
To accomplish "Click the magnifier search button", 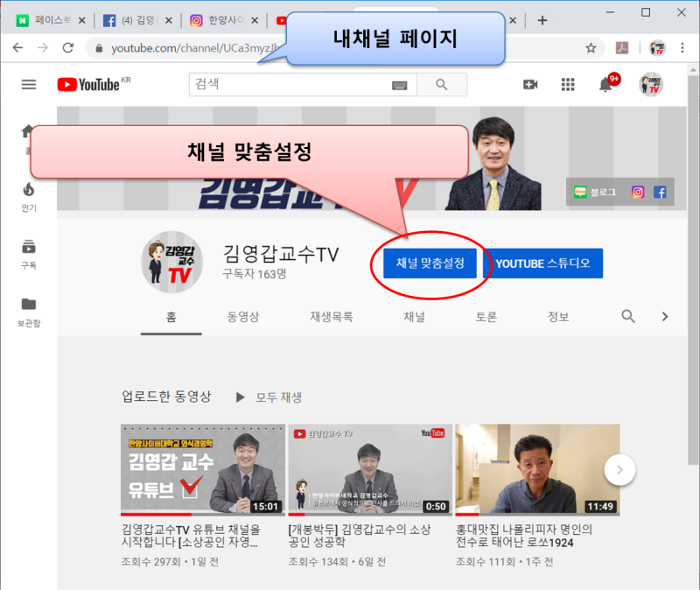I will point(442,84).
